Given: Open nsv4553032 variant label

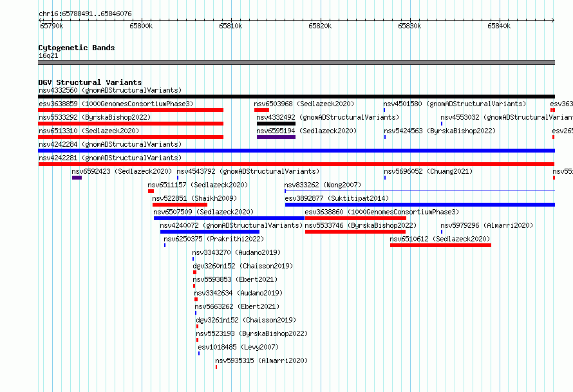Looking at the screenshot, I should coord(507,117).
